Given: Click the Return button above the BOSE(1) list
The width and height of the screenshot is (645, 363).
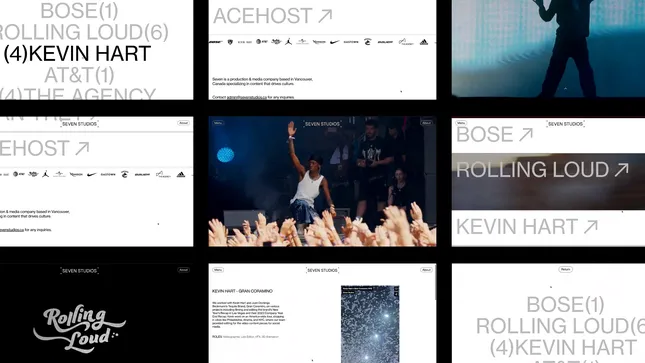Looking at the screenshot, I should point(566,270).
